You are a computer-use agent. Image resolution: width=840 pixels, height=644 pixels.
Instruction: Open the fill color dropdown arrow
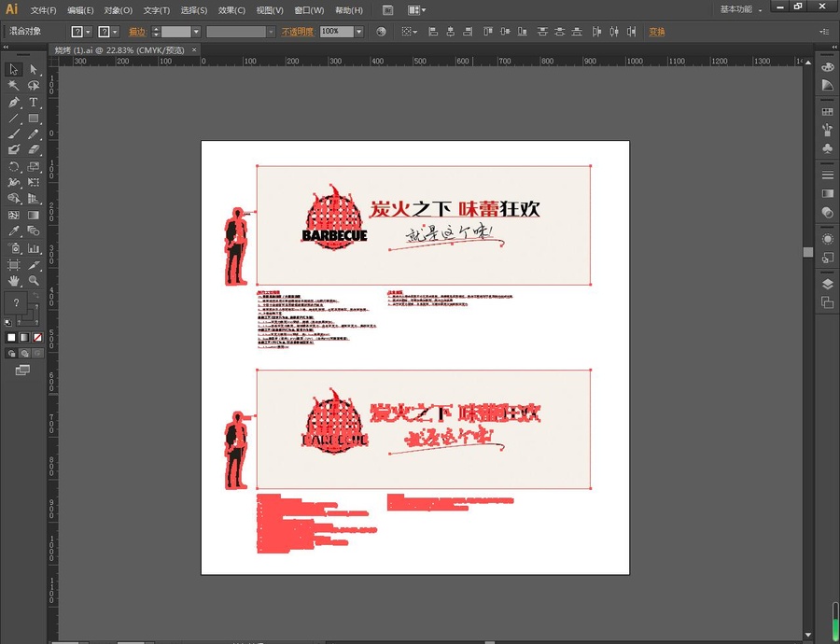pos(89,32)
